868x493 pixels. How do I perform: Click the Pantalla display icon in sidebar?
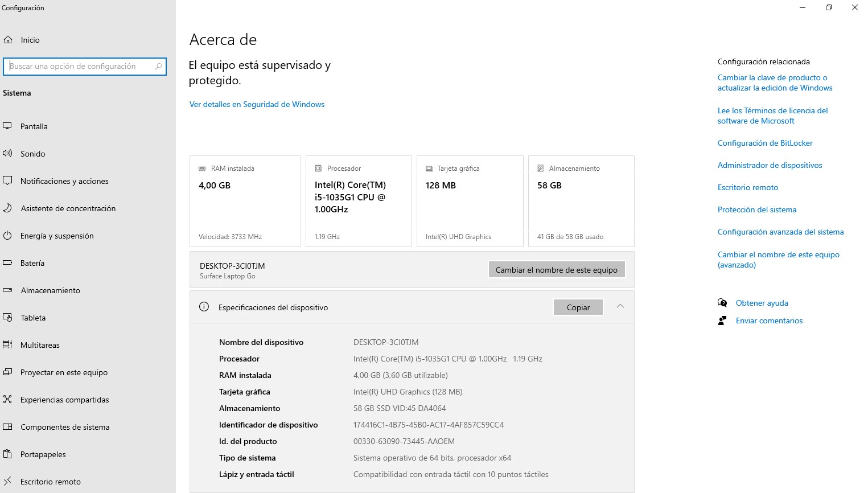(x=7, y=126)
